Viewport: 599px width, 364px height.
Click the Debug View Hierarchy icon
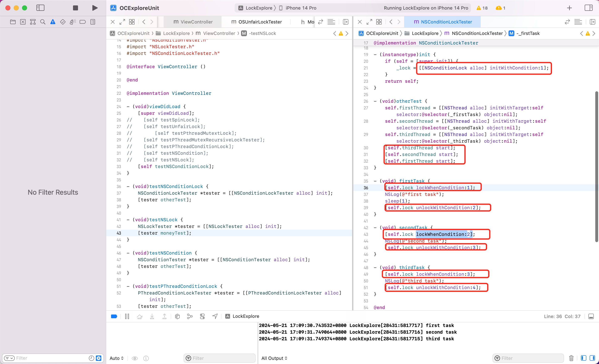[x=177, y=316]
